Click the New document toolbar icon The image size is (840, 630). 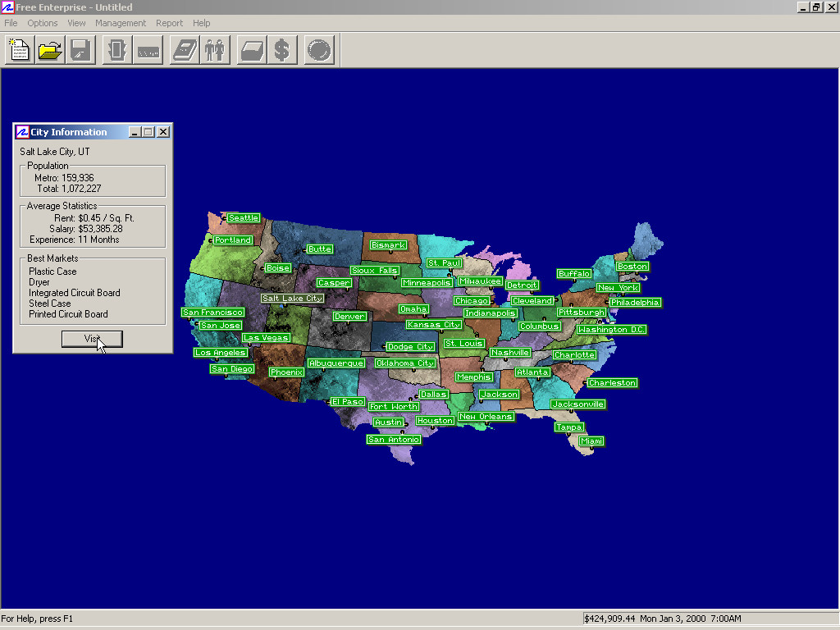(20, 50)
